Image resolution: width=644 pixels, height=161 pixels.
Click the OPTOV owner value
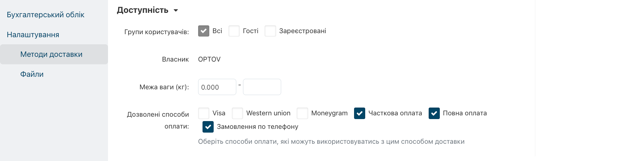click(x=209, y=60)
